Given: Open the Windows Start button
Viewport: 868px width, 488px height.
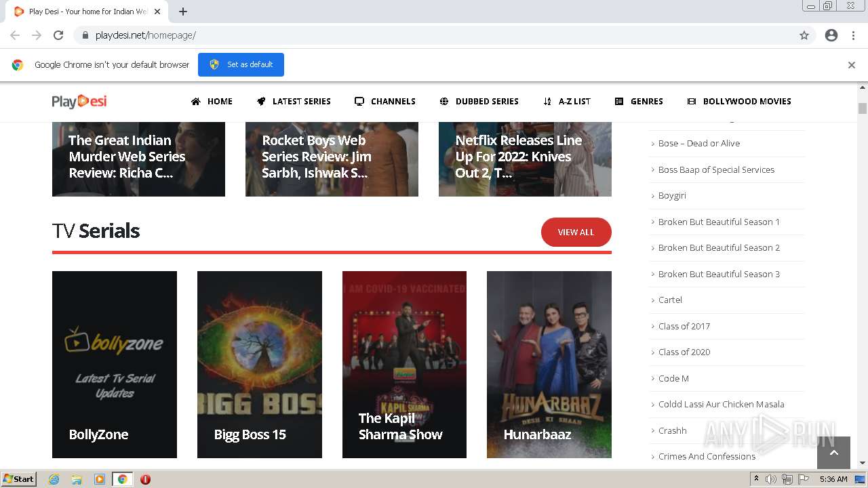Looking at the screenshot, I should (18, 479).
